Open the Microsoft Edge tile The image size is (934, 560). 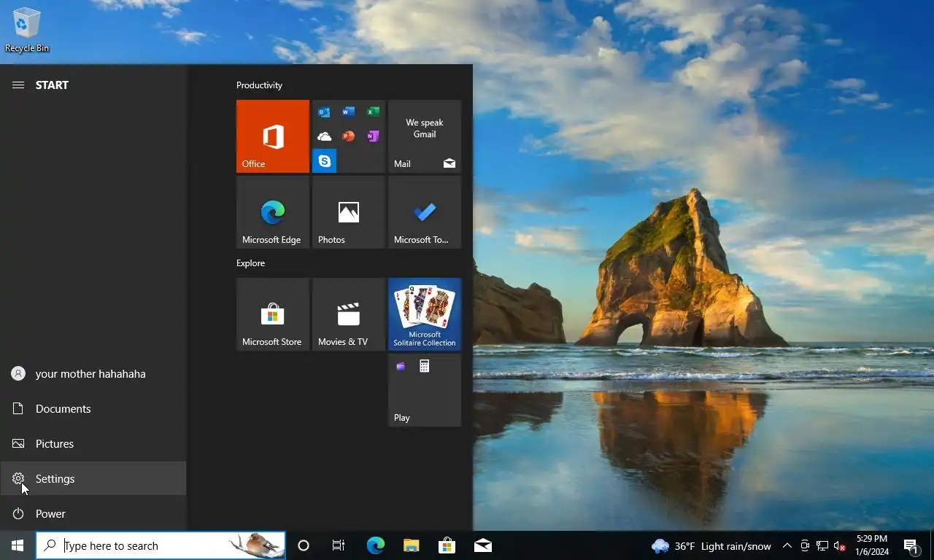tap(273, 212)
